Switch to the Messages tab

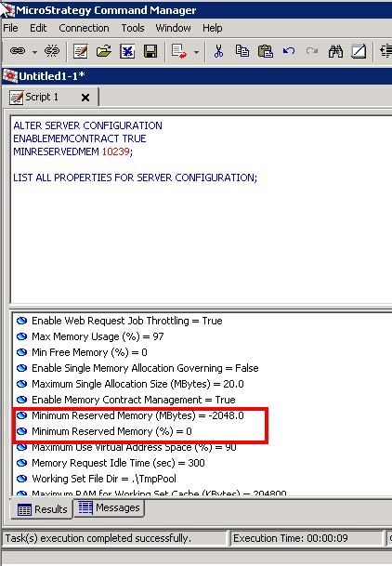point(109,507)
